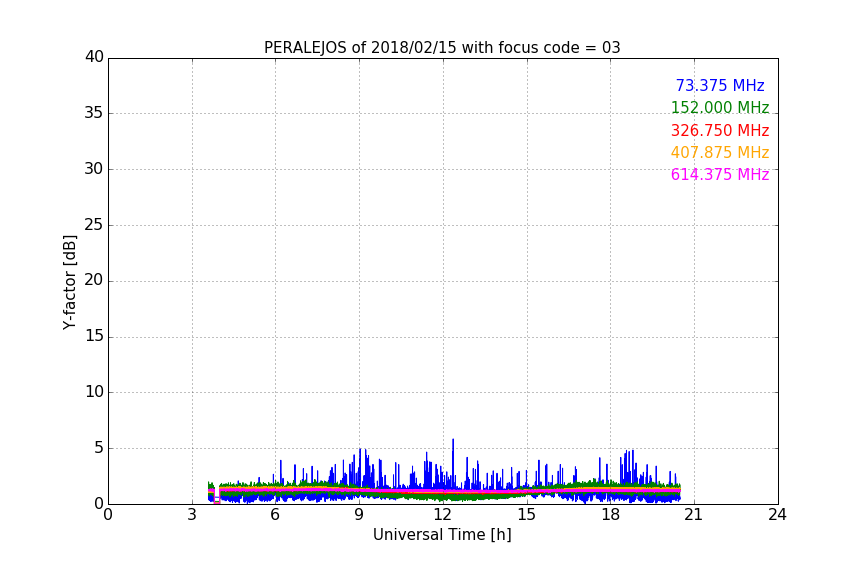Click the x-axis tick label 12
The height and width of the screenshot is (576, 864).
tap(442, 515)
